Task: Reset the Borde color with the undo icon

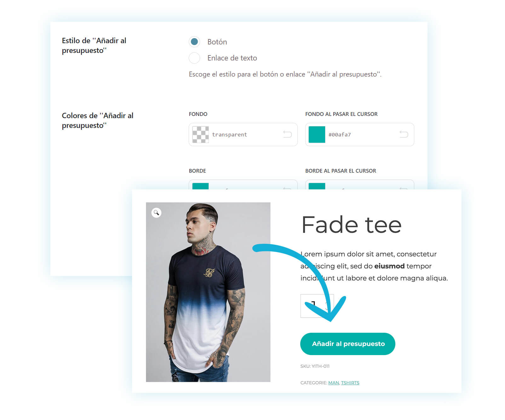Action: coord(287,188)
